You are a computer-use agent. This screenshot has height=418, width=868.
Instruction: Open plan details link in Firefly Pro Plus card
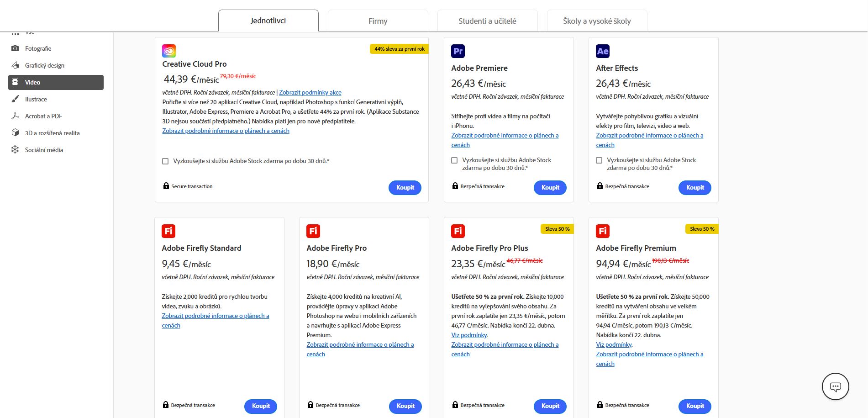click(505, 349)
